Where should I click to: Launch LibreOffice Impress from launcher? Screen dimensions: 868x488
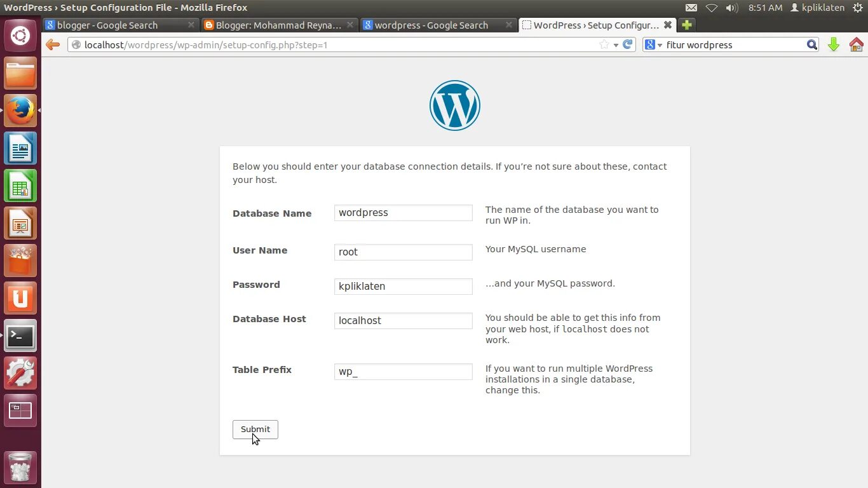(x=20, y=224)
